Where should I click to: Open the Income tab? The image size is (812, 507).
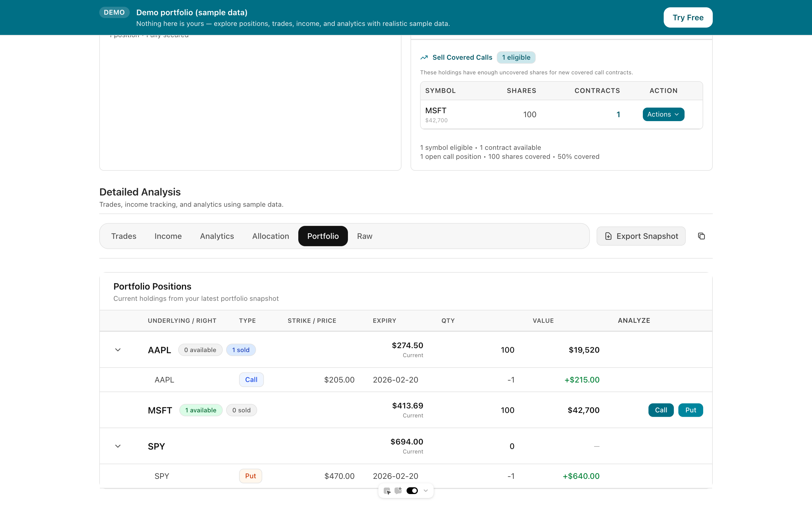click(168, 236)
